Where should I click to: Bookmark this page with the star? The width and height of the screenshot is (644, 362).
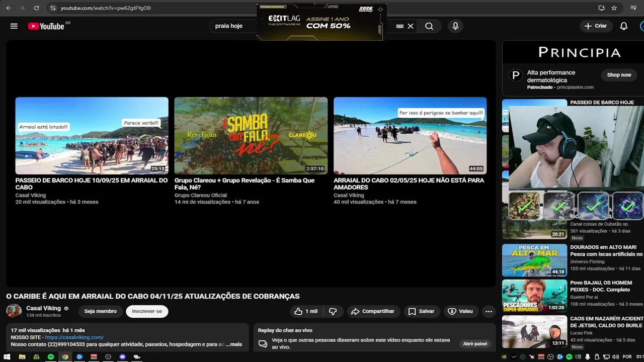tap(614, 8)
